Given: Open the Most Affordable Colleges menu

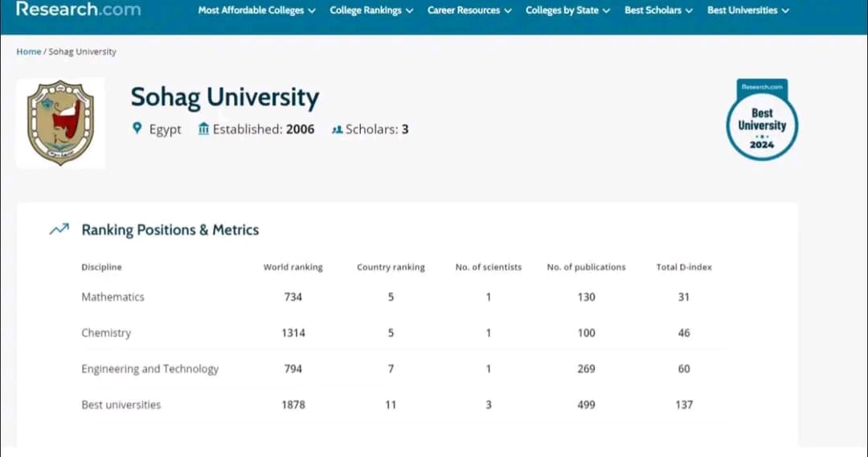Looking at the screenshot, I should point(256,10).
